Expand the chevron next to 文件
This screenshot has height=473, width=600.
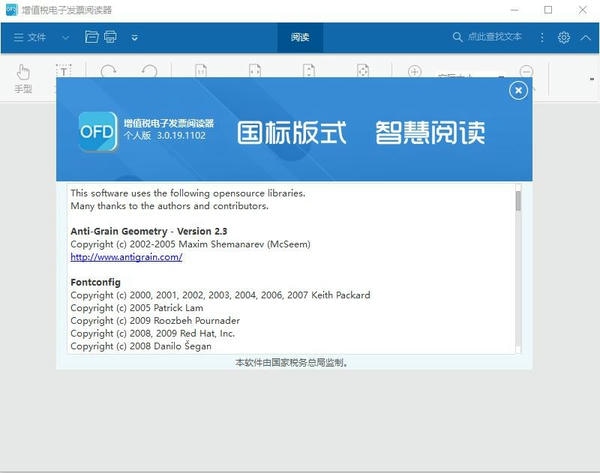tap(66, 38)
